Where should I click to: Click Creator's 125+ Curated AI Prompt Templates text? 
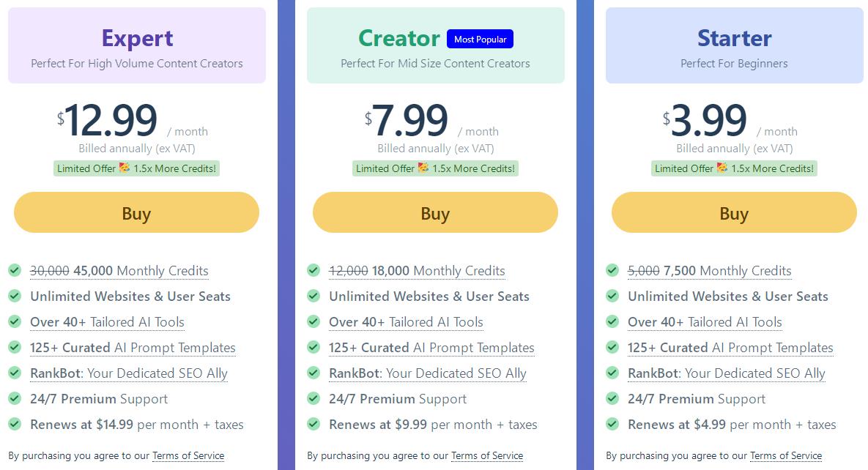pyautogui.click(x=431, y=348)
